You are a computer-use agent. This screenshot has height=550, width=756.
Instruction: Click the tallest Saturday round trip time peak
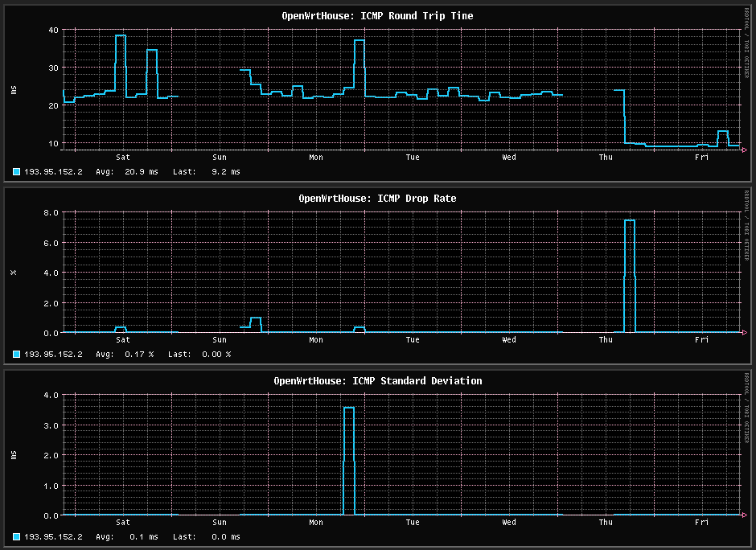click(x=121, y=35)
